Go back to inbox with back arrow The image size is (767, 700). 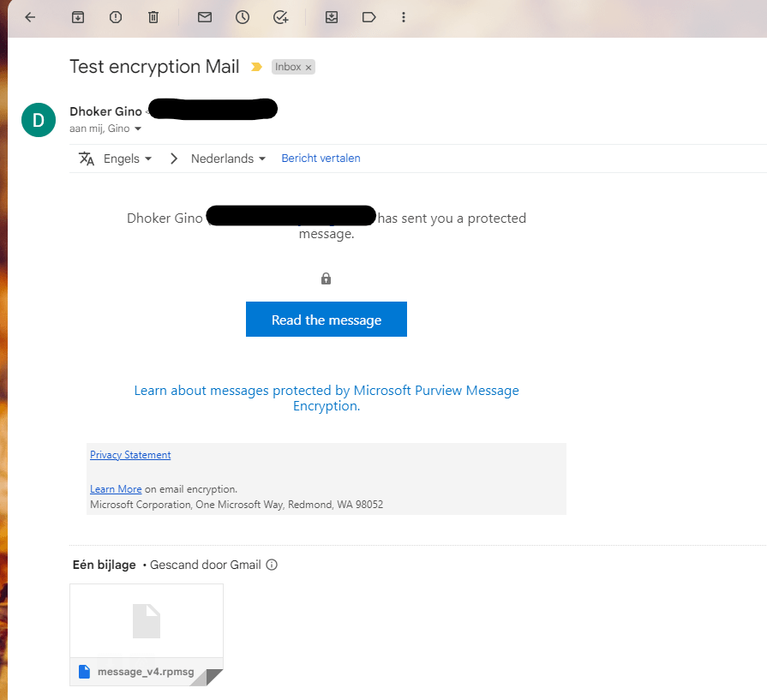[30, 17]
